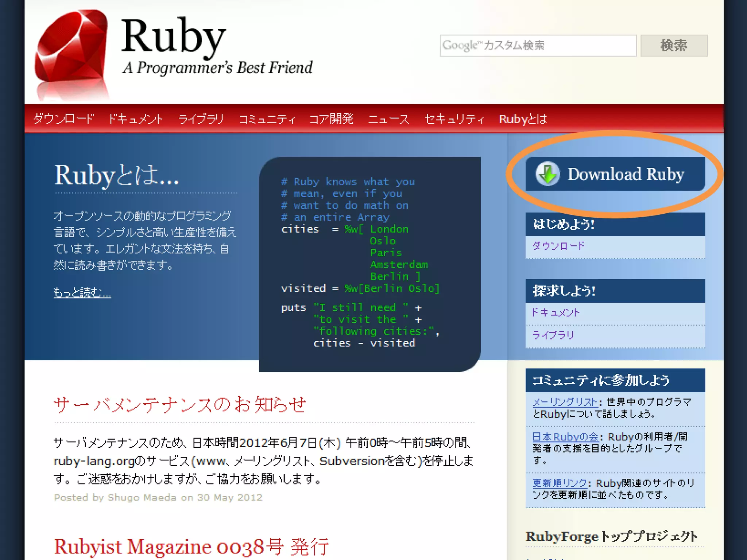The height and width of the screenshot is (560, 747).
Task: Open the sidebar ライブラリ link
Action: point(553,335)
